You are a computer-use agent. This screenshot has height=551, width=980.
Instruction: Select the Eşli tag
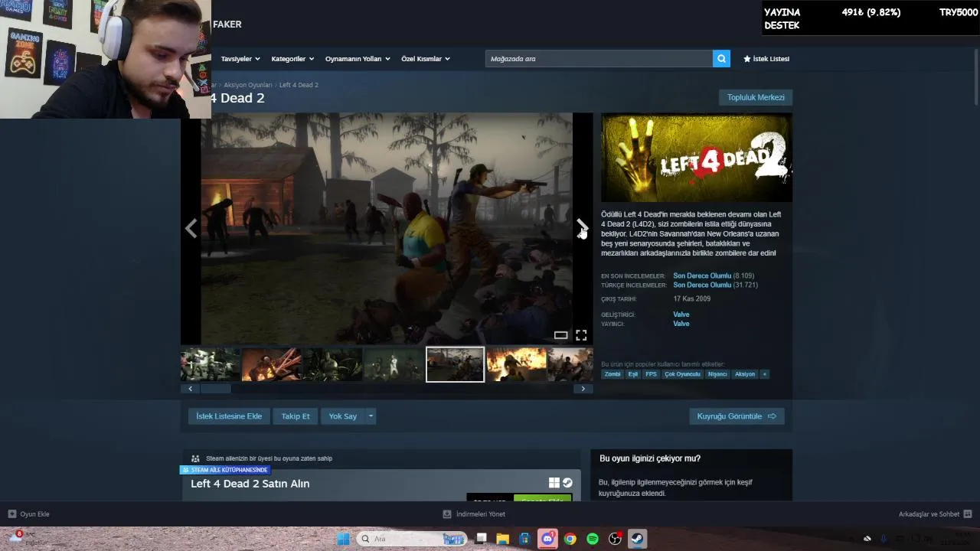point(633,374)
